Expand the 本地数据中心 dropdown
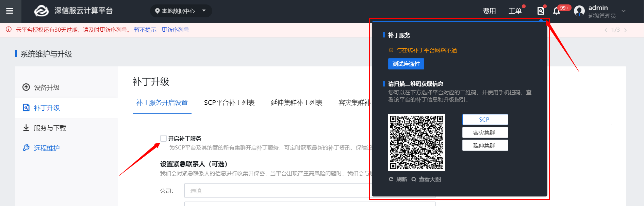Viewport: 644px width, 206px height. tap(204, 11)
